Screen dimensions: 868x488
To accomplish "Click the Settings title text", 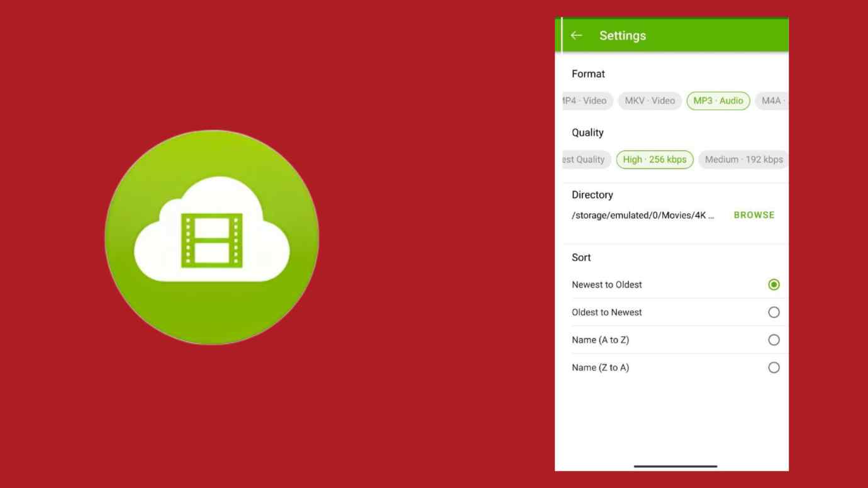I will pos(622,36).
